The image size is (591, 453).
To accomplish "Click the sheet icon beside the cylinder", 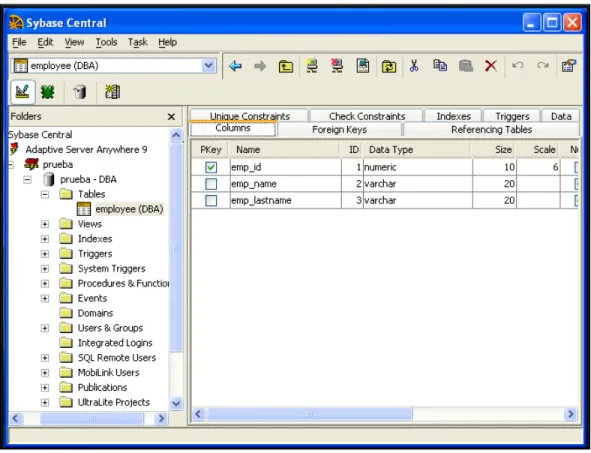I will pos(112,92).
